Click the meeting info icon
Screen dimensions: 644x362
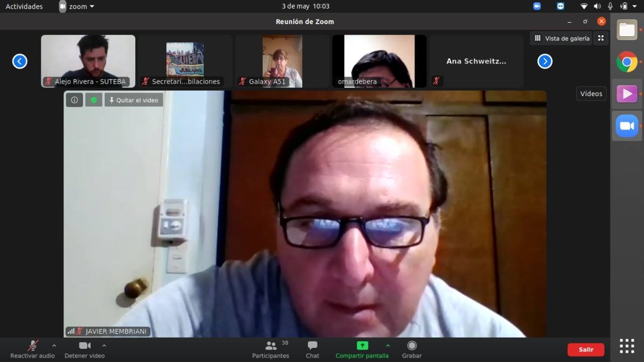(x=74, y=100)
